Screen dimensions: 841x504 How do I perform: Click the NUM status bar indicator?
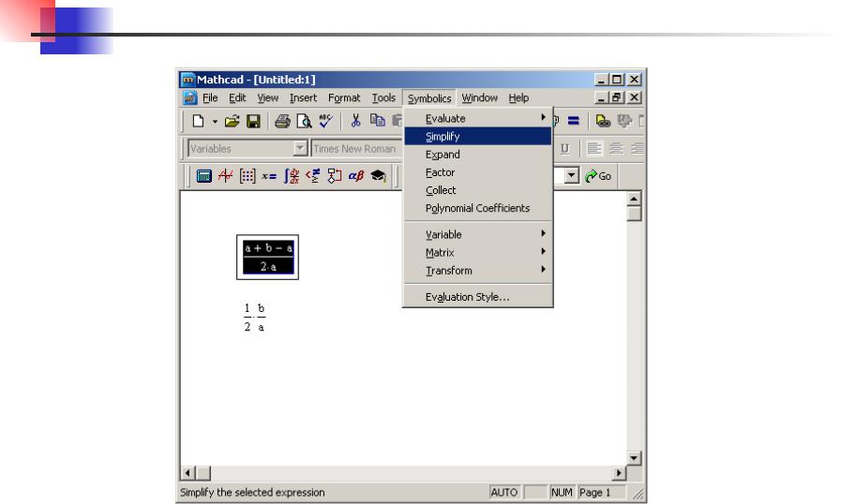click(562, 492)
